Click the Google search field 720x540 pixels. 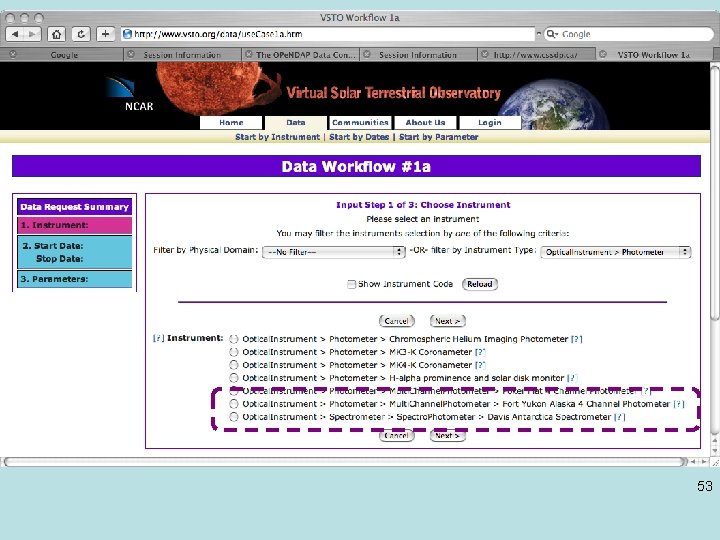point(629,34)
